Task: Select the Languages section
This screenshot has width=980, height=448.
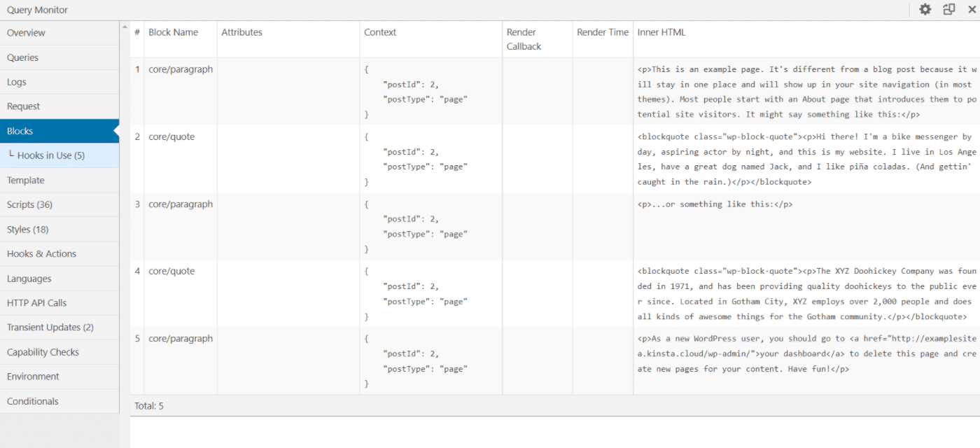Action: [28, 278]
